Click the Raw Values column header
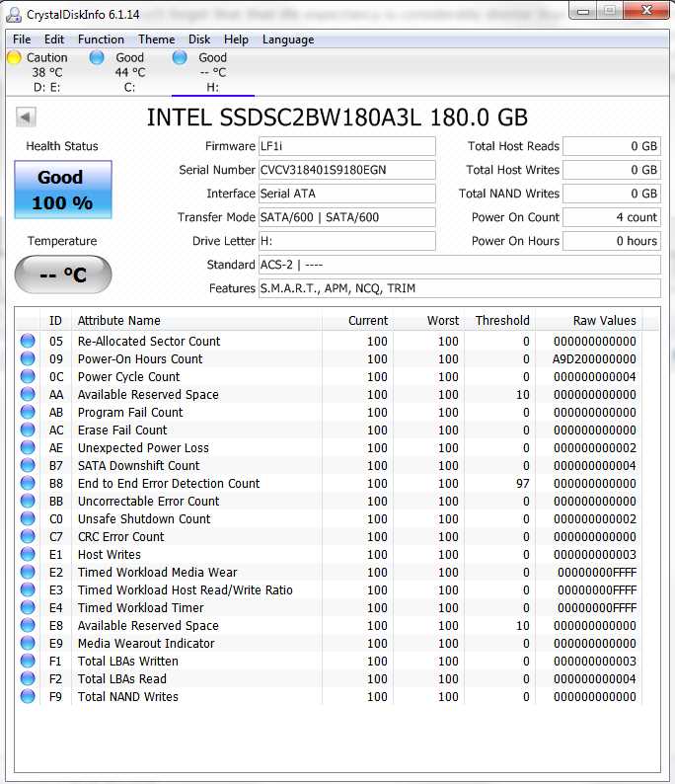Screen dimensions: 675x784 [x=588, y=321]
